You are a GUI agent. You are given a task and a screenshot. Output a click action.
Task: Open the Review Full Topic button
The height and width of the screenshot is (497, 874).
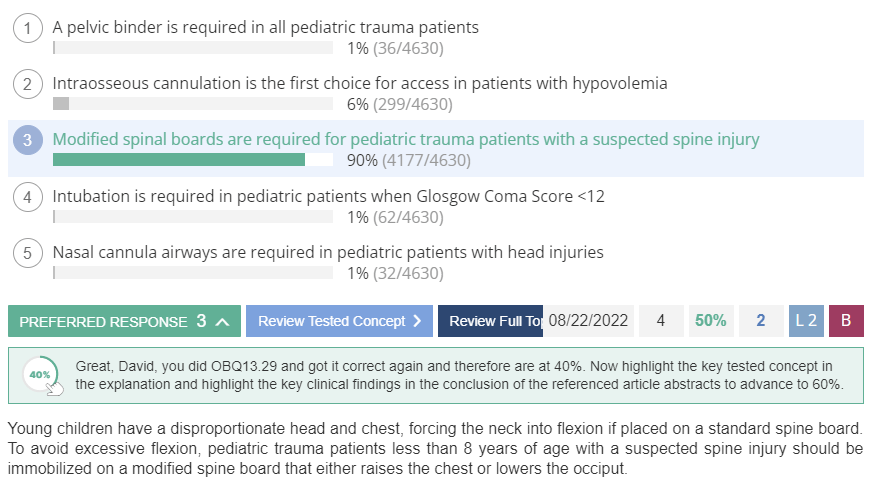click(x=490, y=321)
